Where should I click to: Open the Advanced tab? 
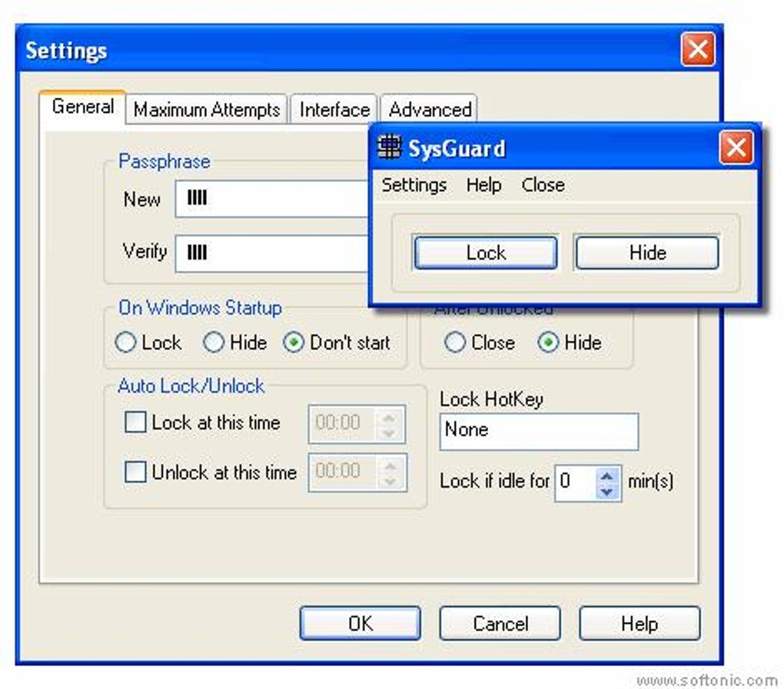click(x=429, y=110)
